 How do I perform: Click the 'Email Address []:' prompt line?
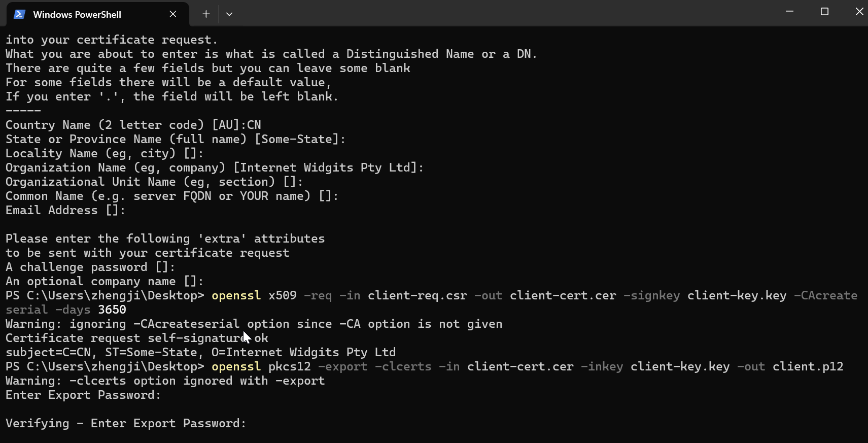[65, 210]
